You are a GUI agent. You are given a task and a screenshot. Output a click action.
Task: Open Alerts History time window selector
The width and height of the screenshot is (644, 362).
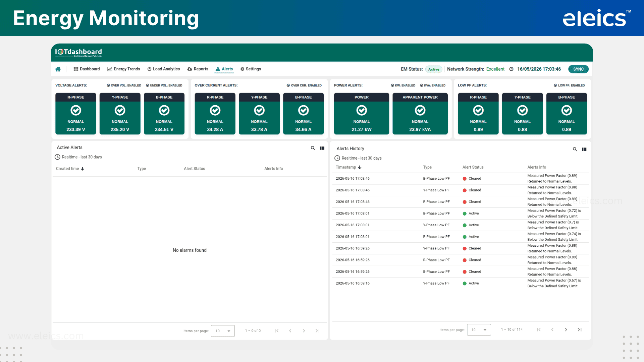point(358,158)
